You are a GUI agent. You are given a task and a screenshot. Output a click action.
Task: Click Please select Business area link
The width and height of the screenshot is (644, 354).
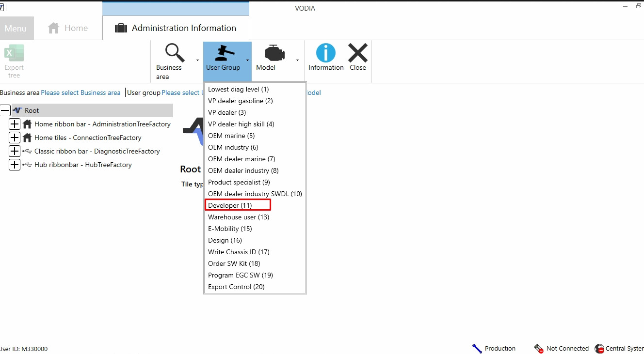click(x=80, y=92)
